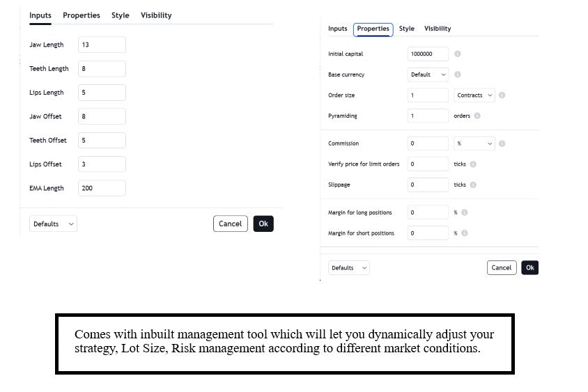Click info icon for Margin for long positions

(x=464, y=212)
